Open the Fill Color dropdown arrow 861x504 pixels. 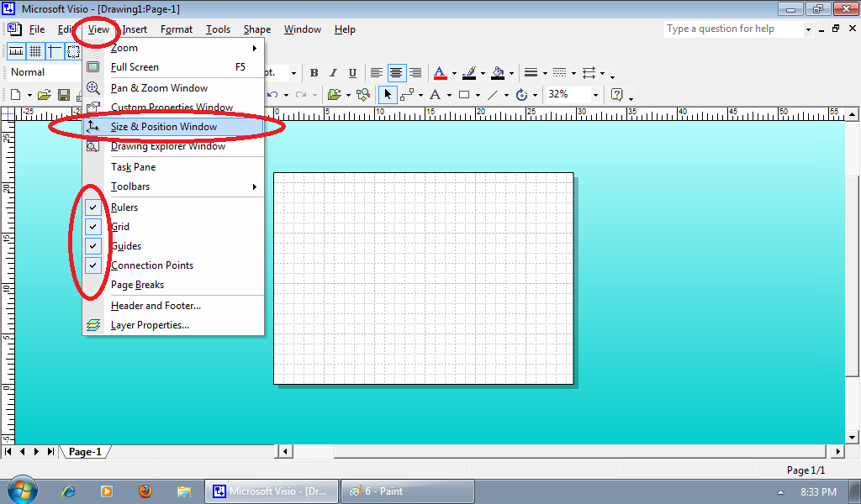click(511, 73)
